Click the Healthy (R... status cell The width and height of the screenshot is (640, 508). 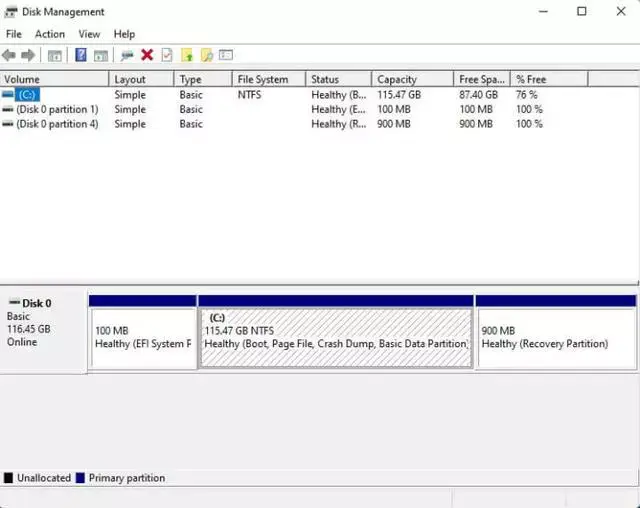point(339,124)
